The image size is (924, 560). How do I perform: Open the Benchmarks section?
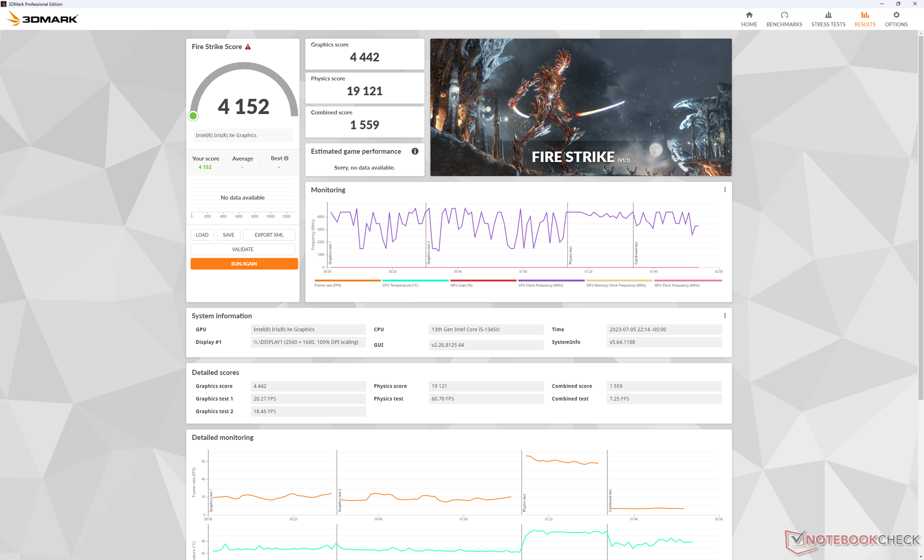coord(784,19)
